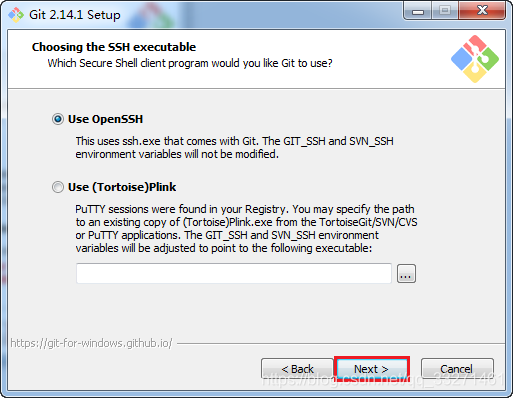Click the "Git 2.14.1 Setup" title text
This screenshot has width=513, height=398.
[x=75, y=15]
